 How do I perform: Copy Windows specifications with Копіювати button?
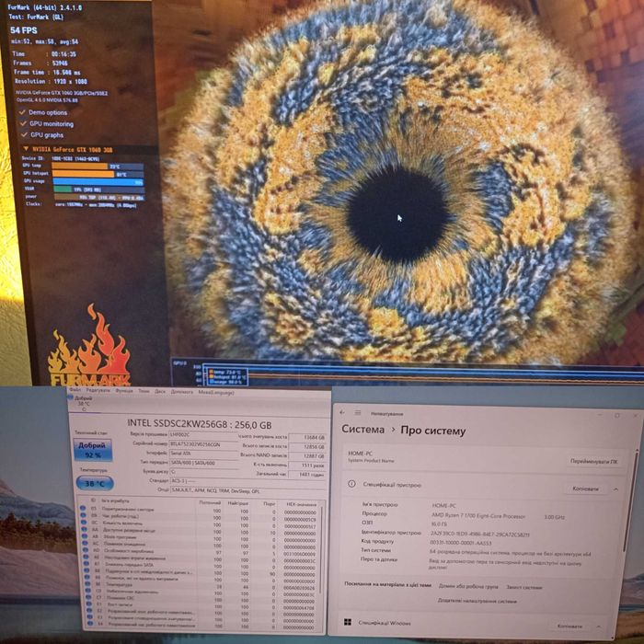coord(569,626)
